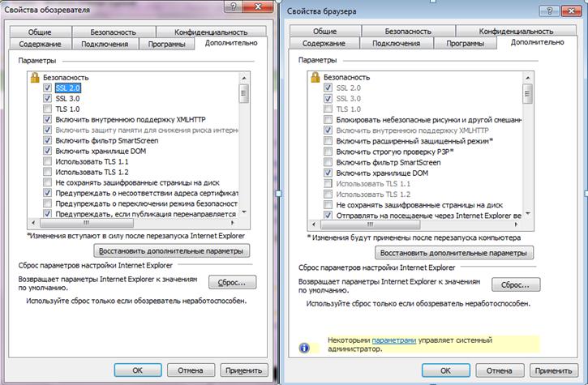Click Восстановить дополнительные параметры in Свойства обозревателя
The height and width of the screenshot is (385, 588).
click(x=171, y=250)
